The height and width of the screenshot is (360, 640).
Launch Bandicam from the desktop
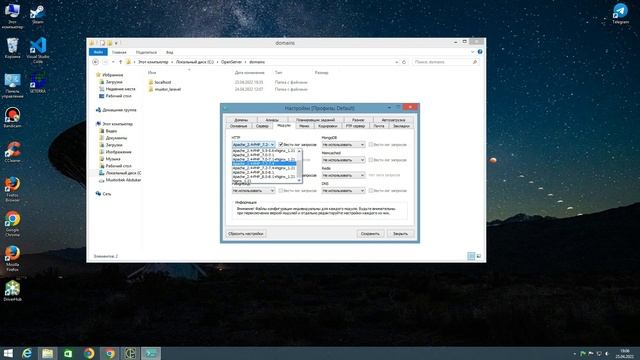(x=13, y=118)
